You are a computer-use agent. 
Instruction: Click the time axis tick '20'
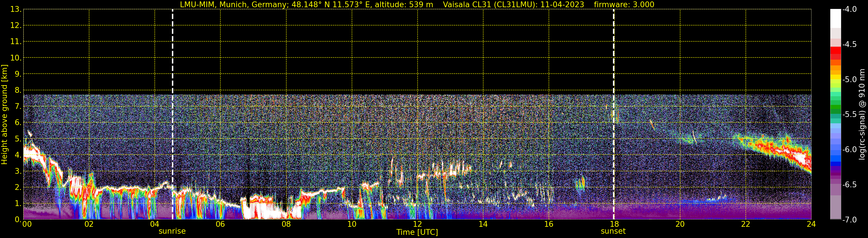[680, 224]
